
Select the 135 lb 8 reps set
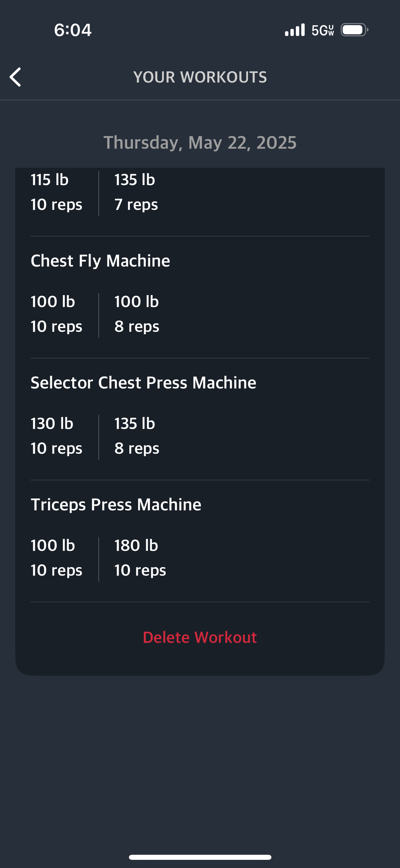[137, 436]
